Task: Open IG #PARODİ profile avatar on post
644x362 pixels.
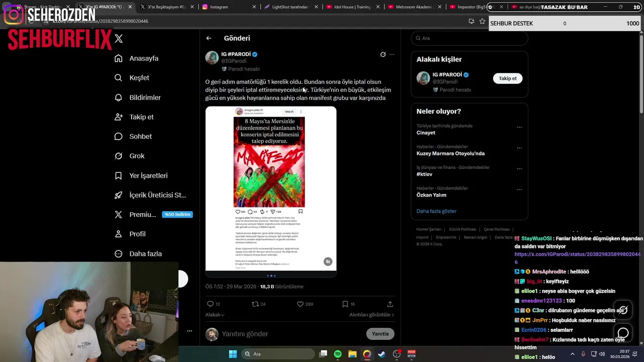Action: click(x=212, y=57)
